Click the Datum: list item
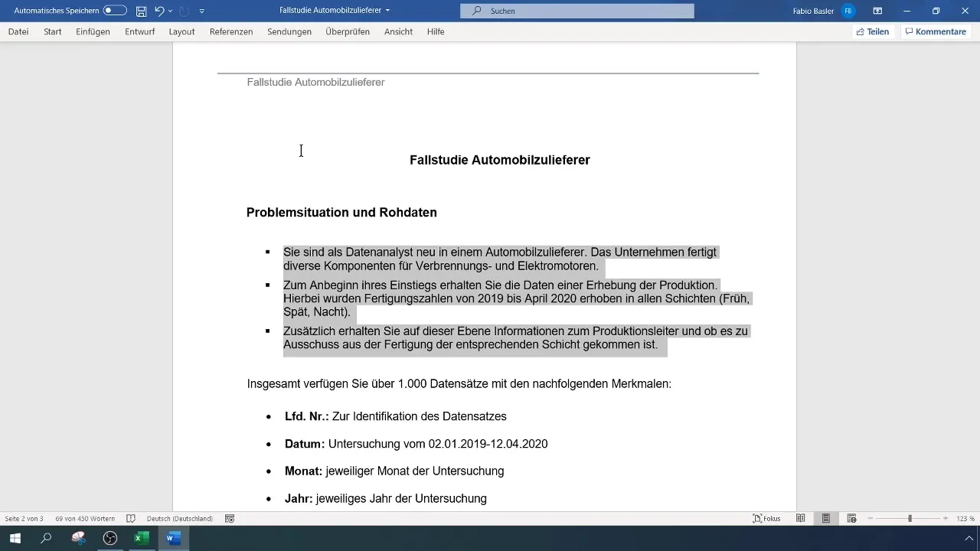This screenshot has height=551, width=980. [416, 444]
